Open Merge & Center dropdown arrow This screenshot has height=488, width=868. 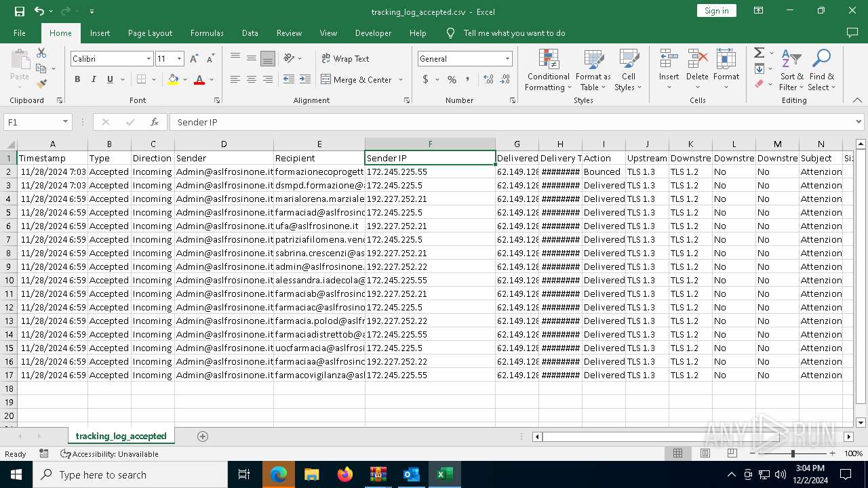click(401, 79)
